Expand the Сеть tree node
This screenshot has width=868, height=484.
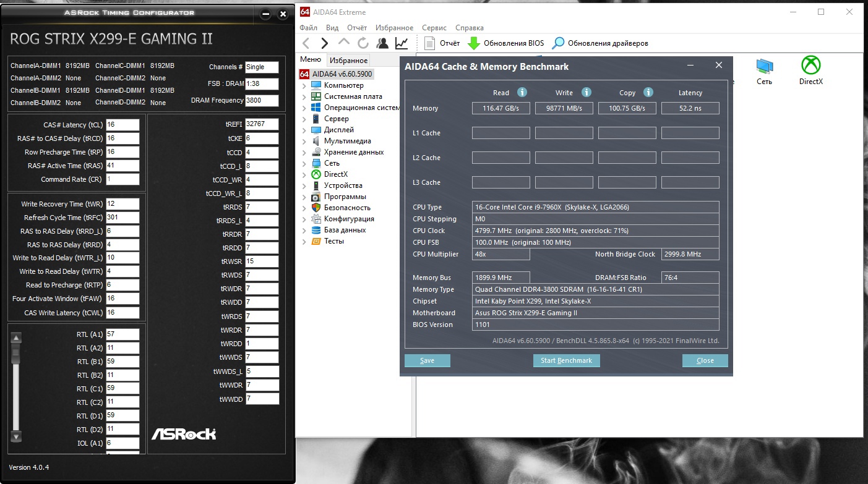pos(304,163)
